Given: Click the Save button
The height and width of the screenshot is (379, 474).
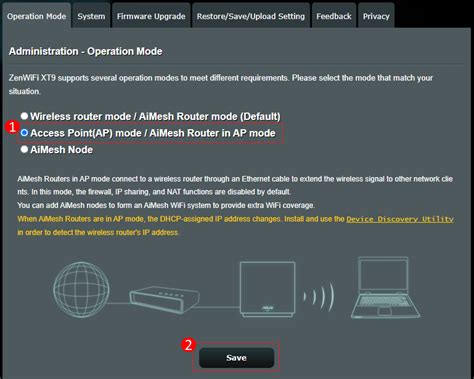Looking at the screenshot, I should coord(236,358).
